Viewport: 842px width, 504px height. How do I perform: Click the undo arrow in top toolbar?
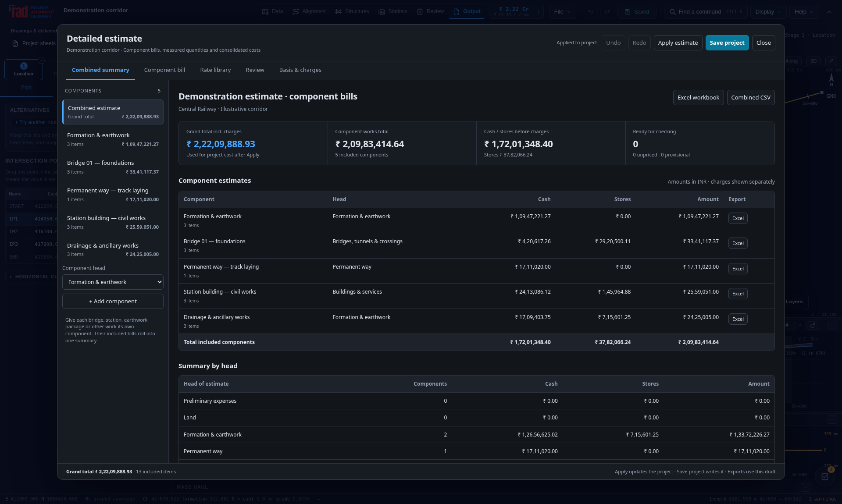[x=591, y=12]
